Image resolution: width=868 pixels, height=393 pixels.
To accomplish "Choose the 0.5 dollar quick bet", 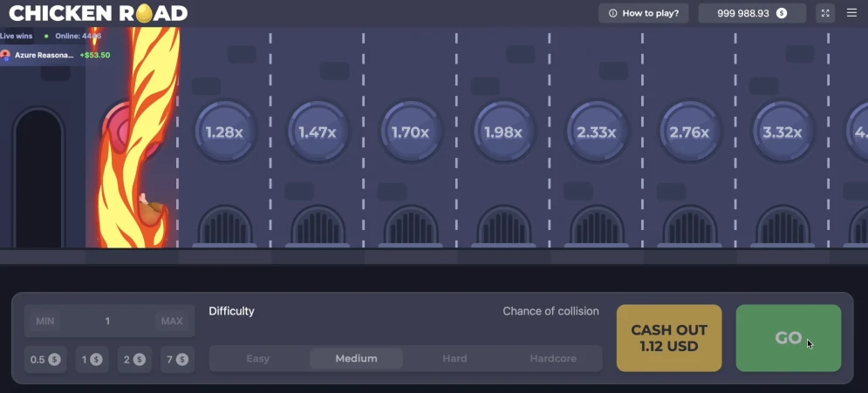I will click(45, 360).
